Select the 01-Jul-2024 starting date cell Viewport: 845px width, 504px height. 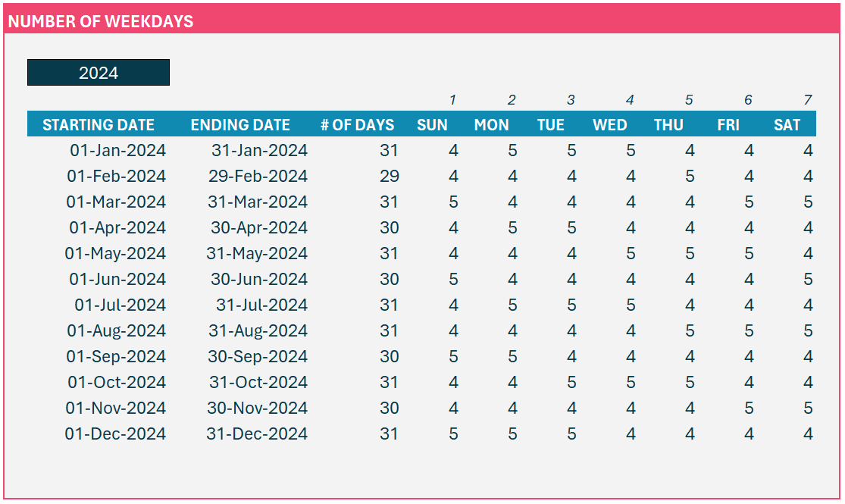[120, 305]
